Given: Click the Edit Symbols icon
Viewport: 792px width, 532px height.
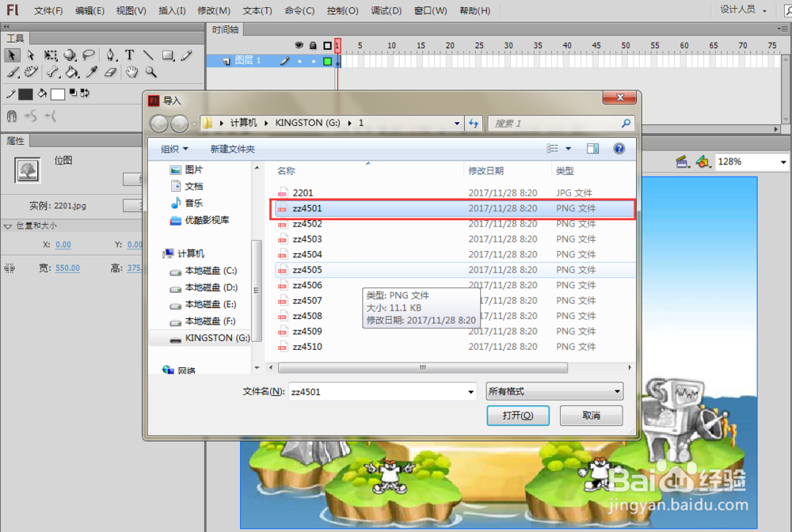Looking at the screenshot, I should coord(703,162).
